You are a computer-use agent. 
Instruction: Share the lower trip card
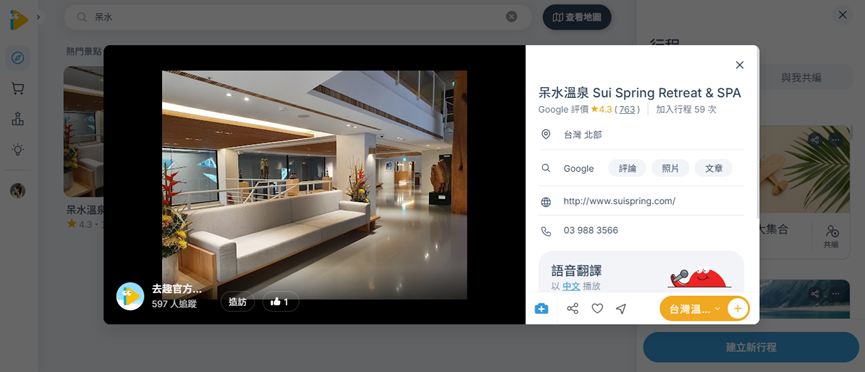pyautogui.click(x=816, y=294)
